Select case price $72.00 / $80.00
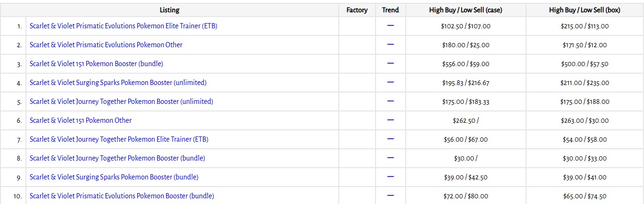Image resolution: width=644 pixels, height=204 pixels. tap(466, 196)
